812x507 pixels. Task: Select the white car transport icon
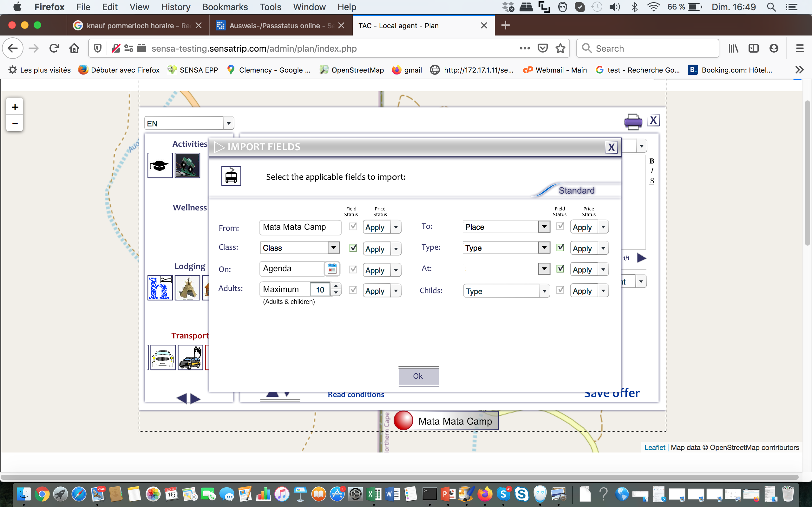(163, 358)
